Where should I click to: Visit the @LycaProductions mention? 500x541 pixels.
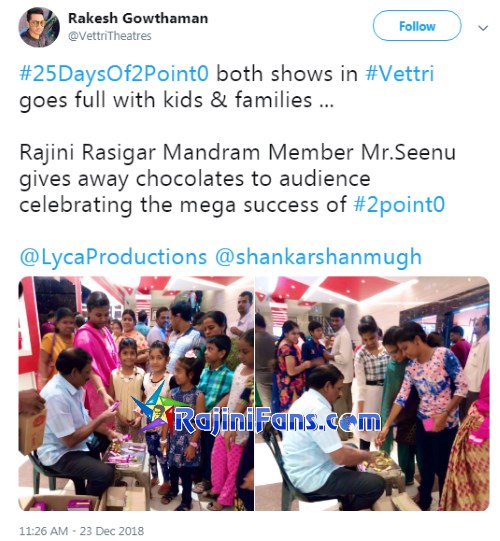pos(113,257)
